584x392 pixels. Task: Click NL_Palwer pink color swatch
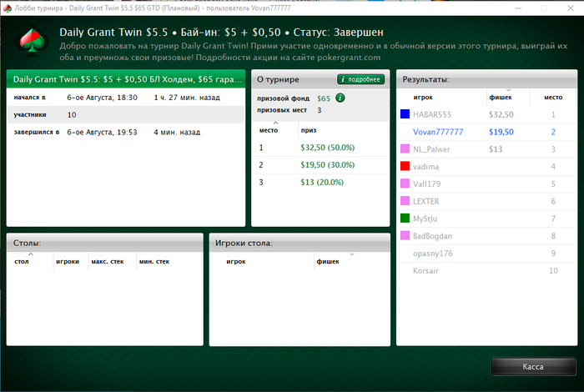(405, 149)
